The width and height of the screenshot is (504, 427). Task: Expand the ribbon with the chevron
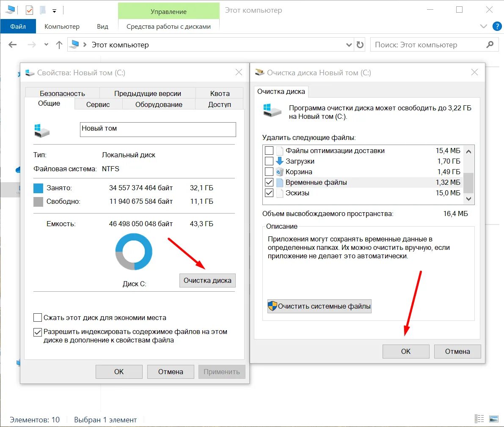click(x=483, y=26)
